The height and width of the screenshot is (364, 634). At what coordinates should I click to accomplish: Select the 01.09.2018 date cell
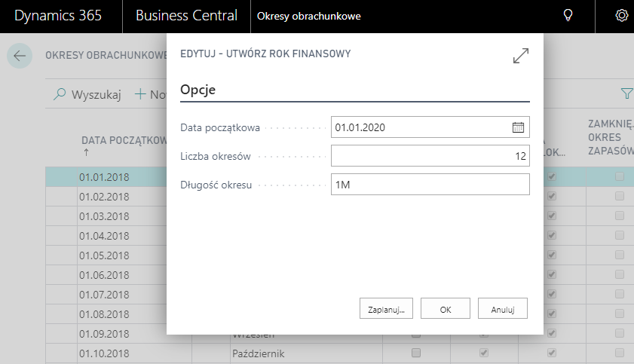point(104,334)
